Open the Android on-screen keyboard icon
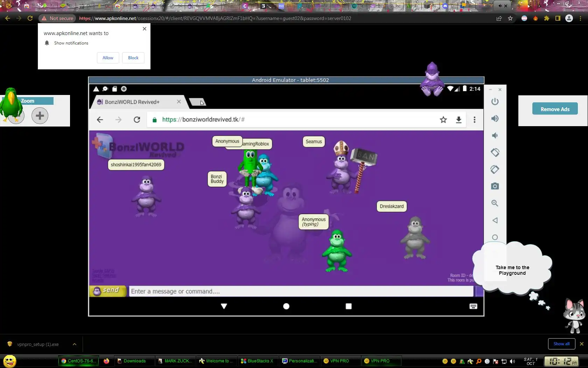Screen dimensions: 588x368 point(473,306)
